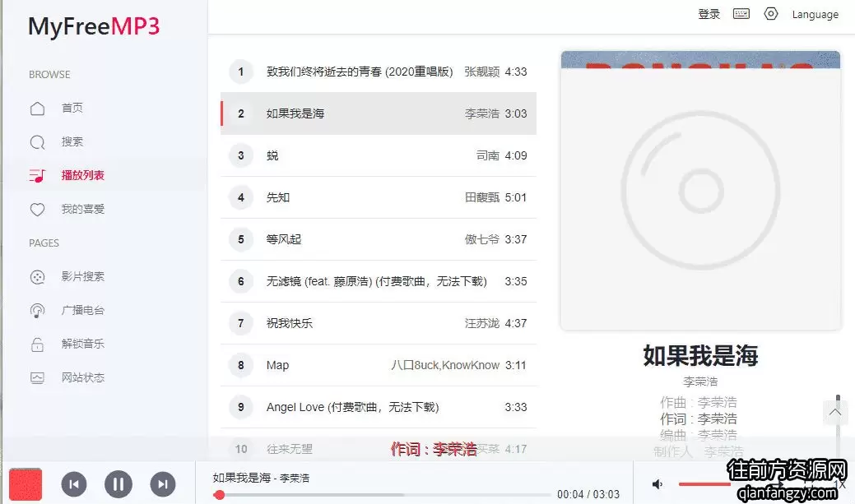The width and height of the screenshot is (855, 504).
Task: Open the 搜索 search page
Action: click(x=72, y=141)
